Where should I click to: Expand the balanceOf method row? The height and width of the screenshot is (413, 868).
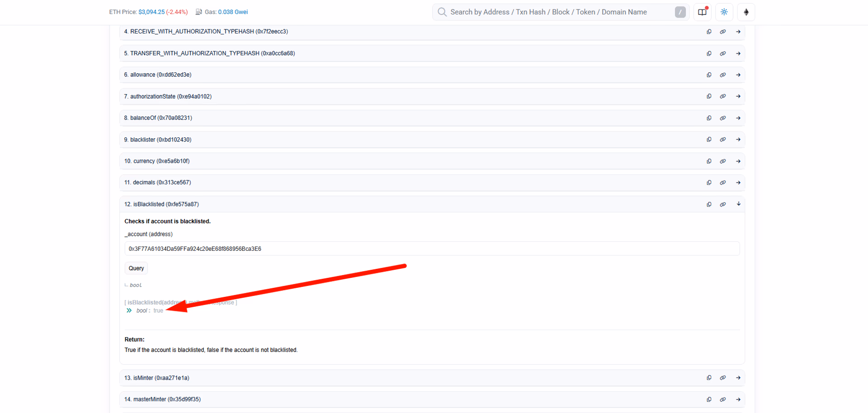[738, 118]
